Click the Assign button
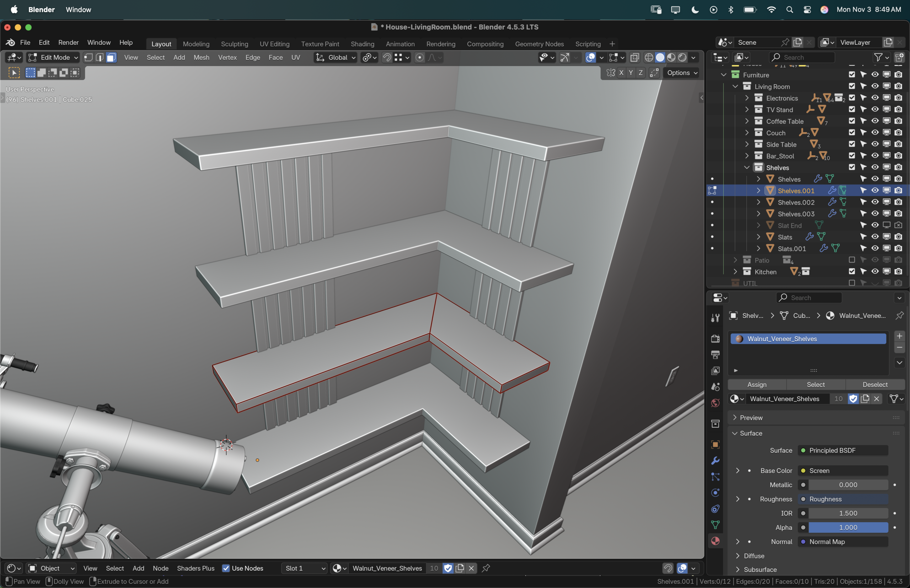 (x=757, y=384)
